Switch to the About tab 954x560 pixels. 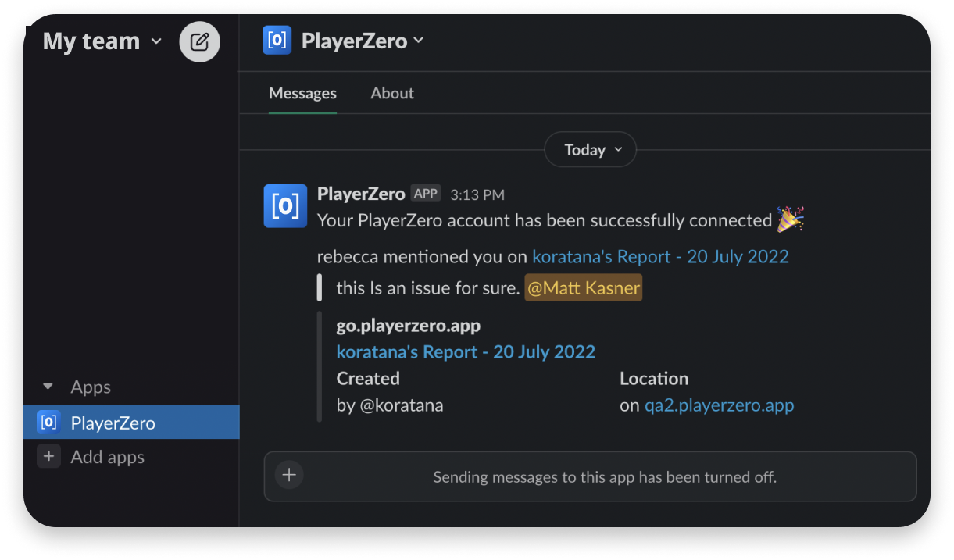click(x=392, y=93)
